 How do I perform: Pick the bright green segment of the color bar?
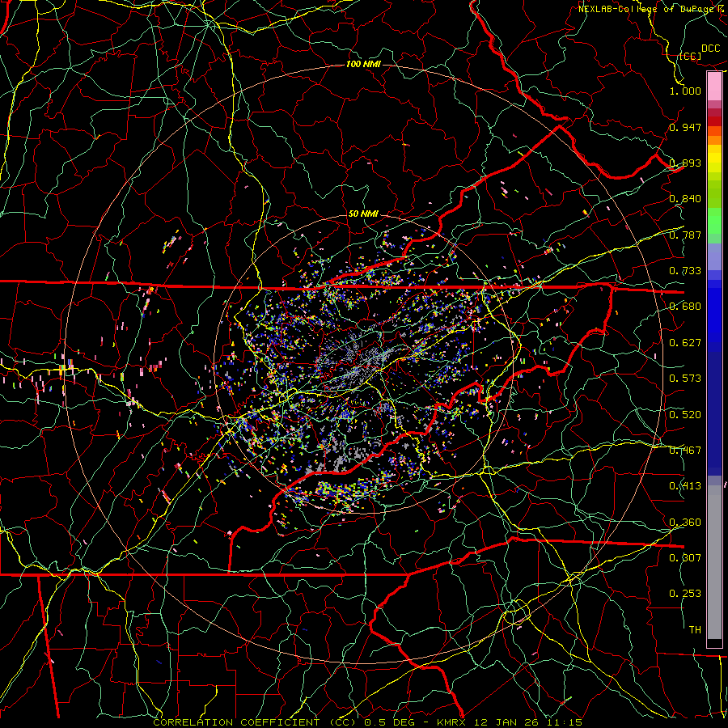[714, 221]
